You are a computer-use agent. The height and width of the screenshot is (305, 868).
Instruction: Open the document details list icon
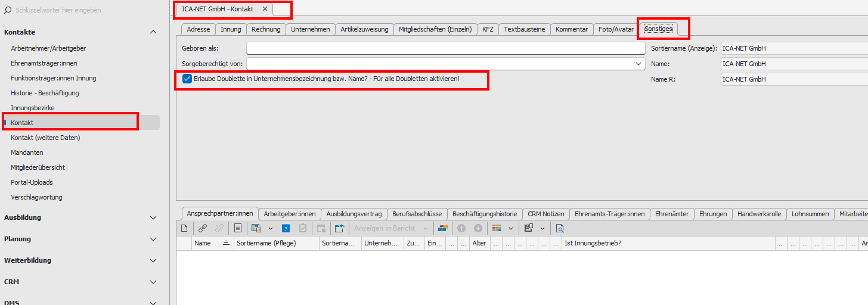(237, 228)
